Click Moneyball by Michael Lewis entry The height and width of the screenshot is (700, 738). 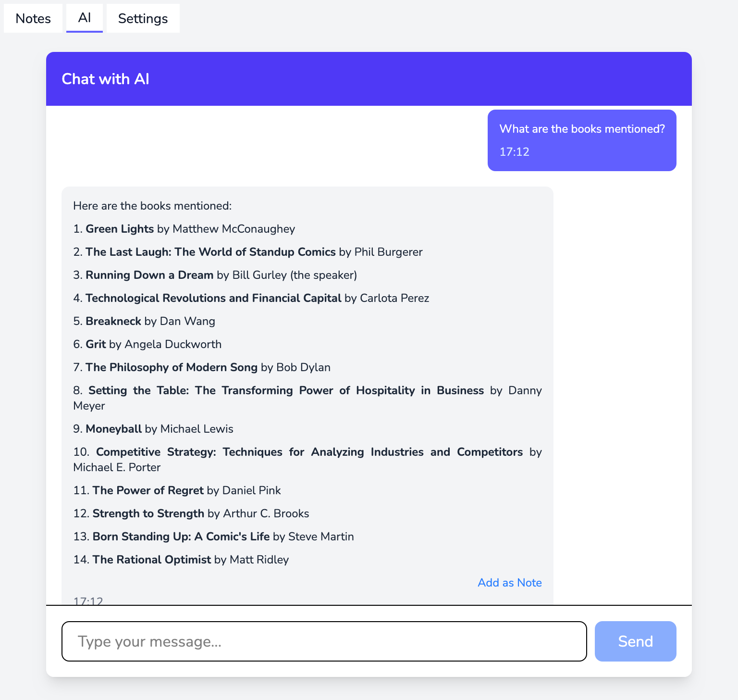point(153,429)
